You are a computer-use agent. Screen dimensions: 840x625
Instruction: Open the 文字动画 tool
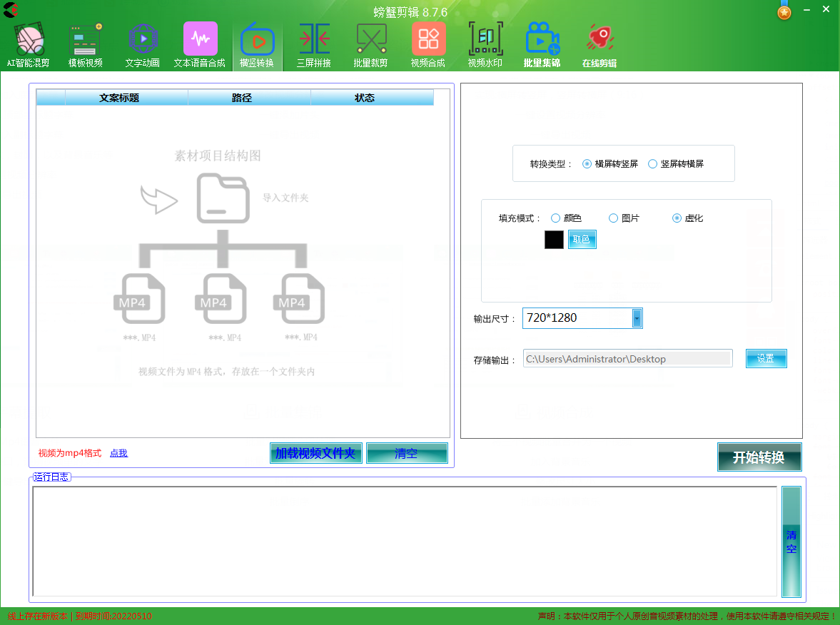pyautogui.click(x=143, y=39)
